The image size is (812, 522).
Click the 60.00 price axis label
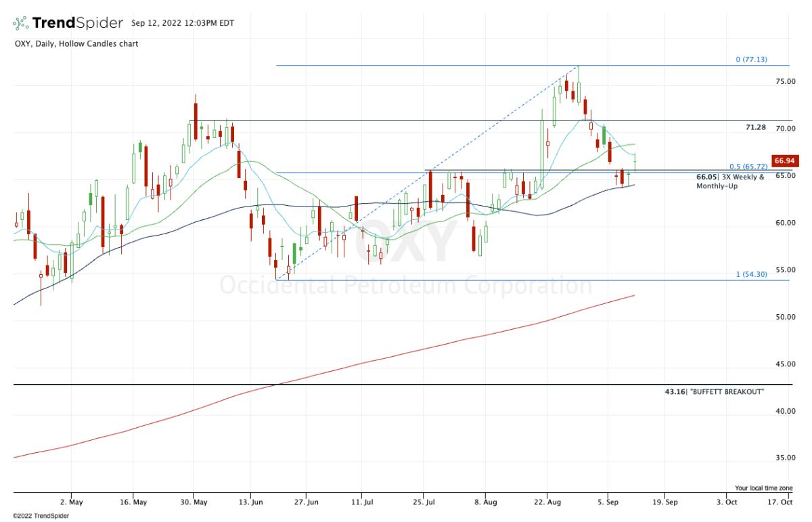point(785,223)
